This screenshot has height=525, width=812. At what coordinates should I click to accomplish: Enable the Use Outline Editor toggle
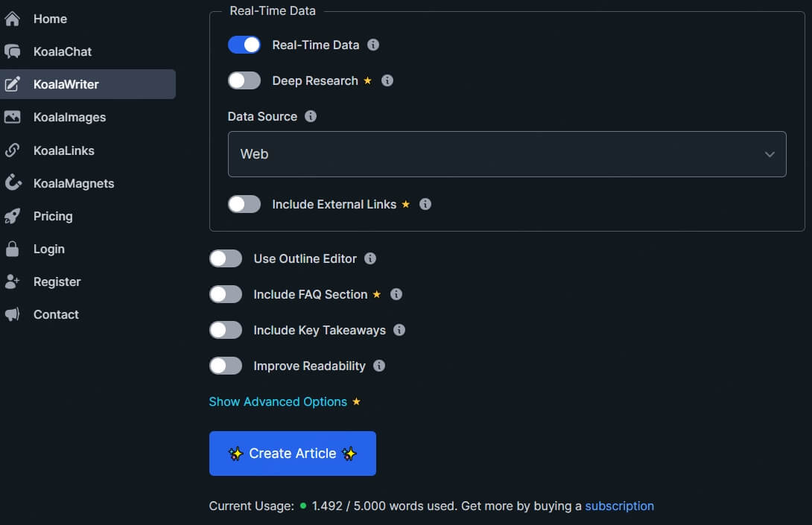(x=226, y=258)
